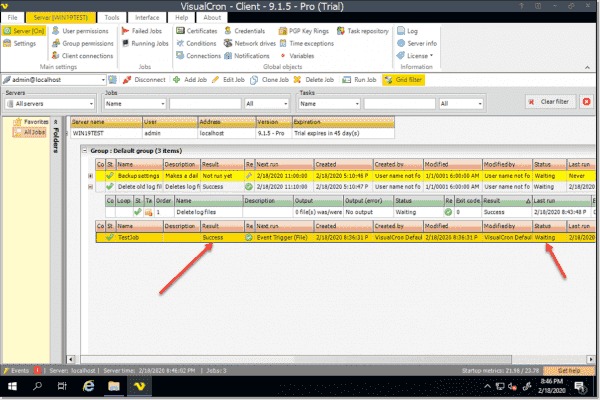Collapse the Default group
Screen dimensions: 600x400
click(x=85, y=150)
